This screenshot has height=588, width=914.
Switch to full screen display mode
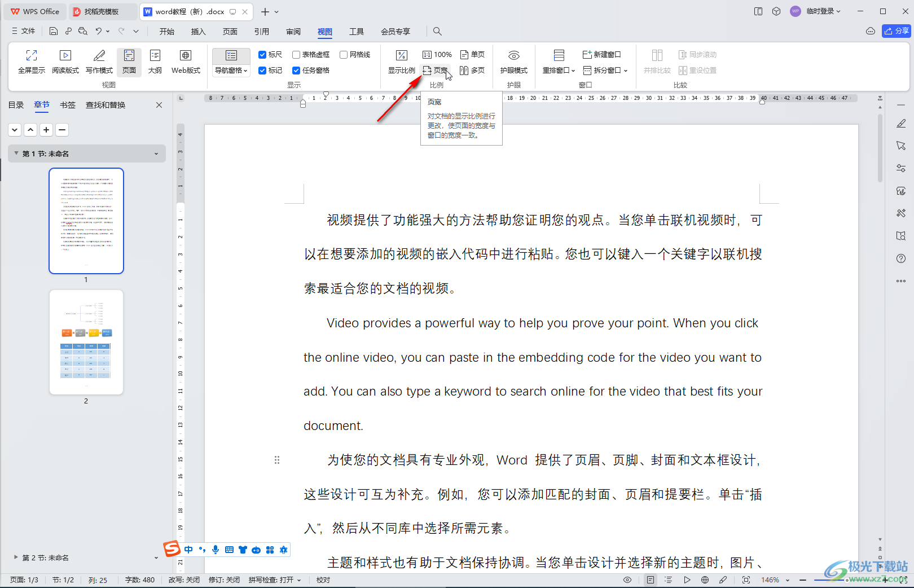click(x=32, y=62)
